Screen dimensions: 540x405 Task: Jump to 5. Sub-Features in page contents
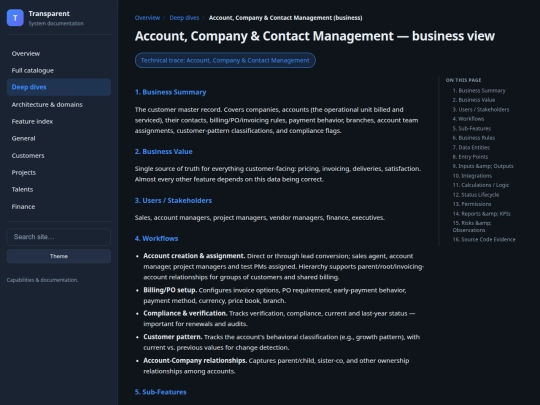pyautogui.click(x=472, y=128)
